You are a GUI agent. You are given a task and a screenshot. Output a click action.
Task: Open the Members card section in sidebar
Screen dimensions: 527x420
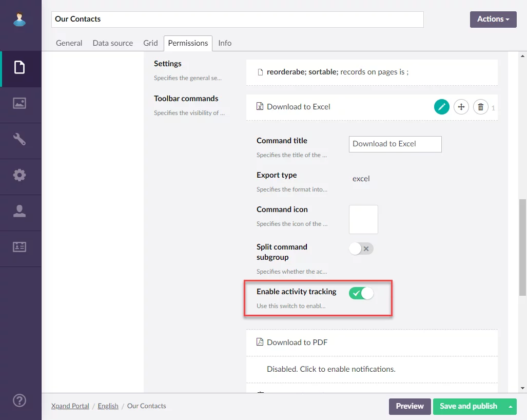[x=20, y=247]
